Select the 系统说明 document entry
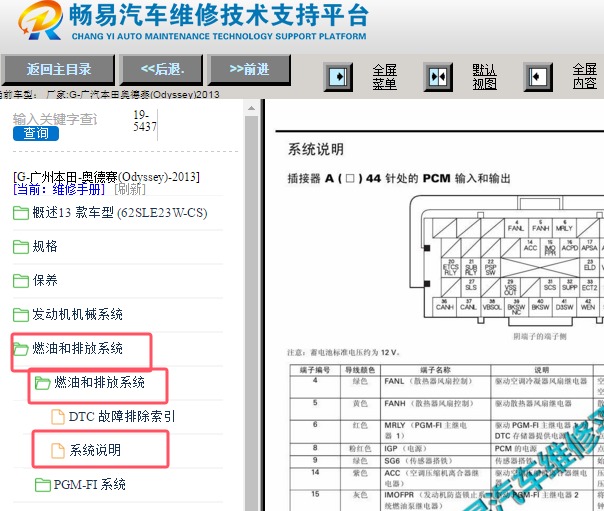The image size is (604, 511). pos(95,450)
